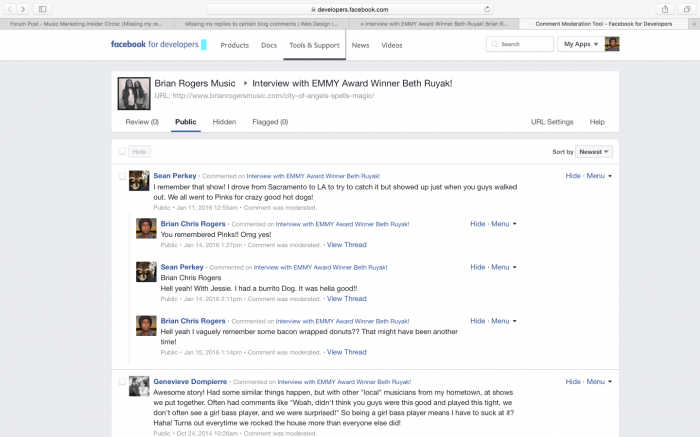Expand the My Apps dropdown
The image size is (700, 437).
(581, 44)
